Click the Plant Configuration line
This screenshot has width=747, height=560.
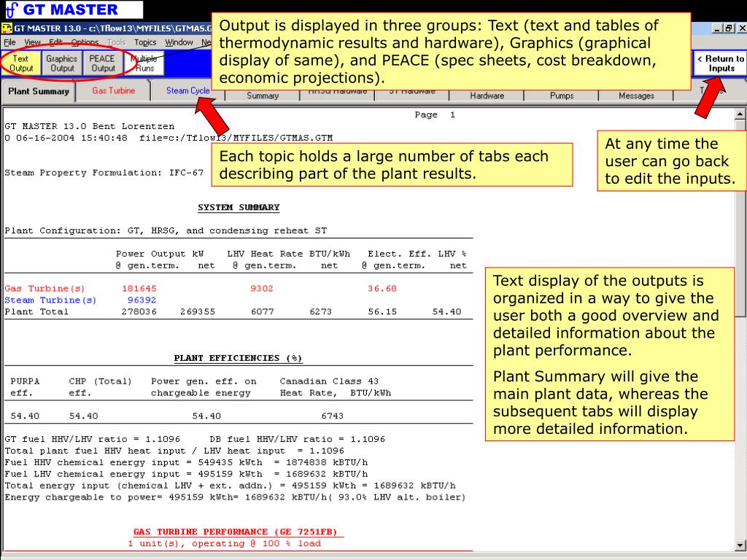[x=166, y=230]
